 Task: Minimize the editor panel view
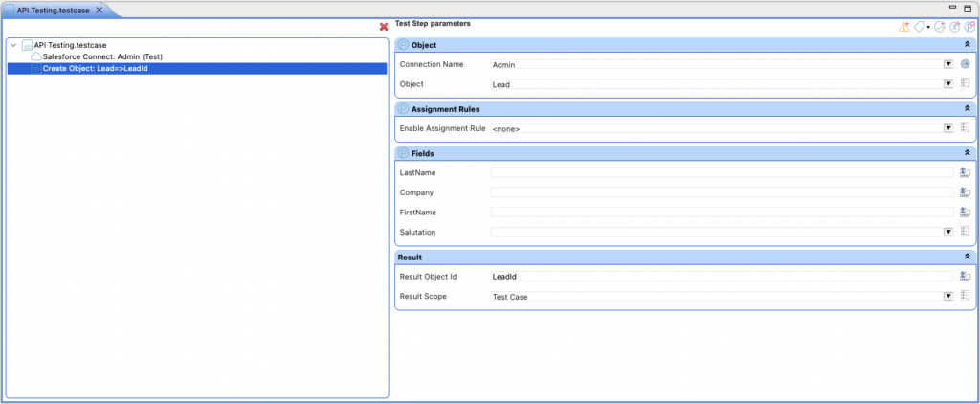click(953, 7)
